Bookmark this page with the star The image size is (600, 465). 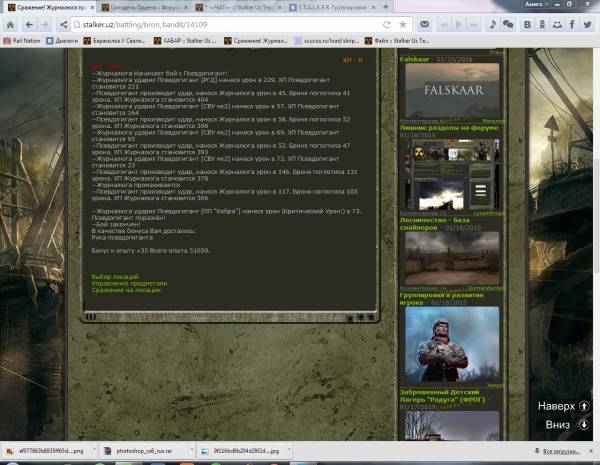click(403, 25)
